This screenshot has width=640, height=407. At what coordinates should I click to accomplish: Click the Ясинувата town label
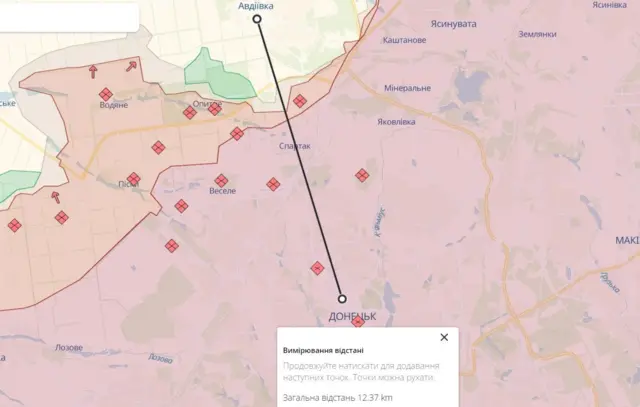point(453,24)
